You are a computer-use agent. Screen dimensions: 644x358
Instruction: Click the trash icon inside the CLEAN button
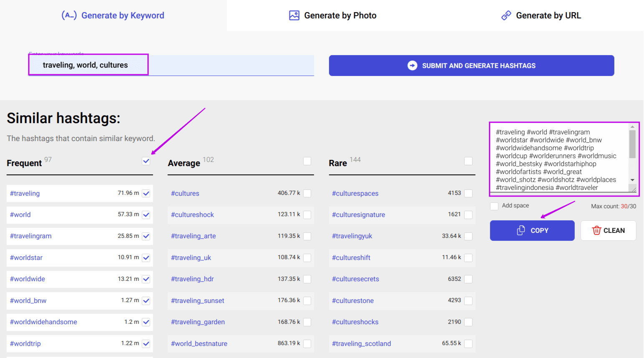point(596,230)
